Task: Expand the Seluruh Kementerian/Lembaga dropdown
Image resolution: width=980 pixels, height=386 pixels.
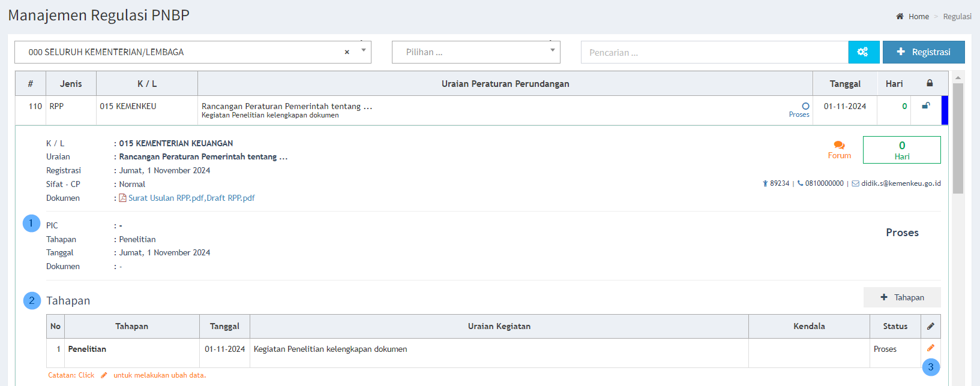Action: click(x=363, y=51)
